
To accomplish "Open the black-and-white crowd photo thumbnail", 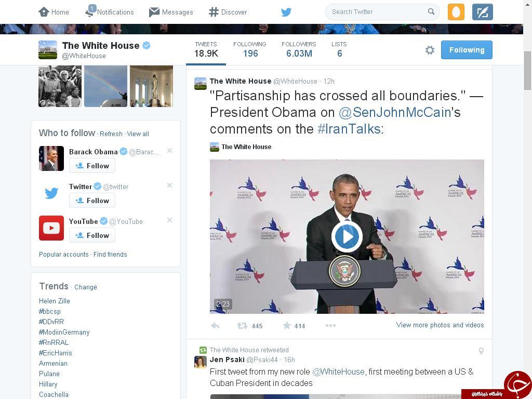I will point(60,86).
